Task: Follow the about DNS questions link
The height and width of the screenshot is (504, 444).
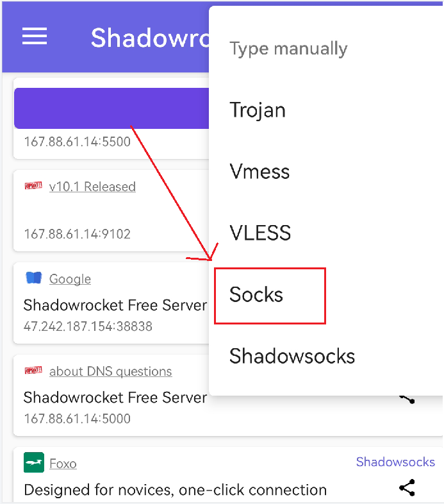Action: (x=110, y=371)
